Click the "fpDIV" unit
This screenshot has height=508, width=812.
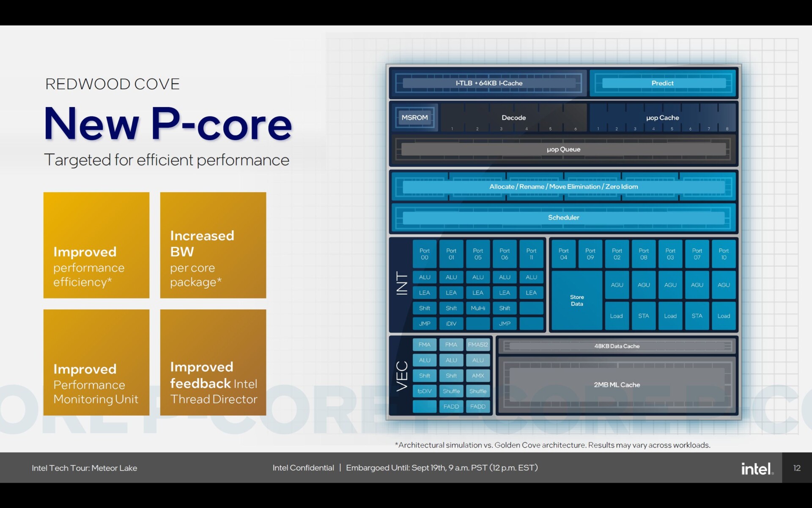425,391
